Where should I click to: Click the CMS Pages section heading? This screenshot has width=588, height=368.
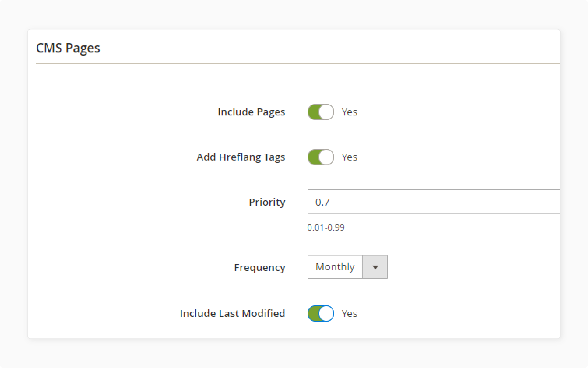pos(68,48)
